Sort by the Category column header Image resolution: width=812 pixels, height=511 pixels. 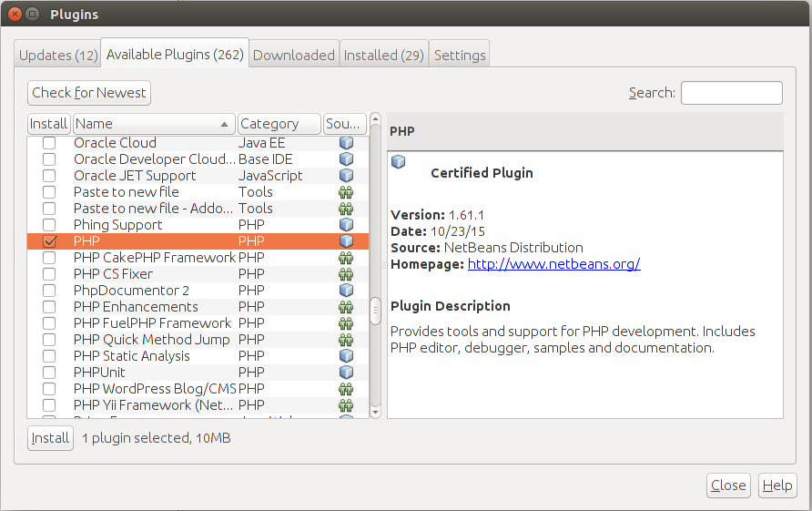tap(279, 124)
